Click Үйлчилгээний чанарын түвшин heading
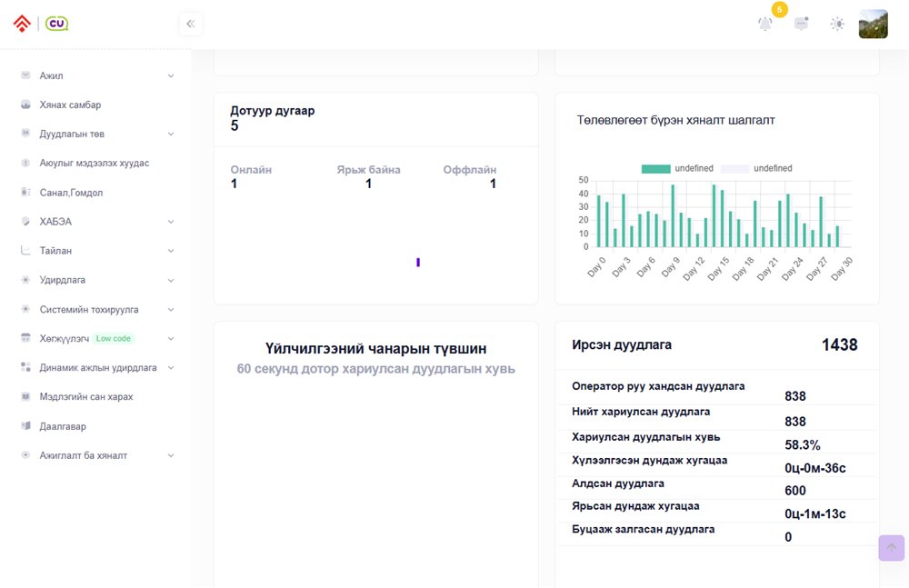This screenshot has height=588, width=909. [375, 348]
